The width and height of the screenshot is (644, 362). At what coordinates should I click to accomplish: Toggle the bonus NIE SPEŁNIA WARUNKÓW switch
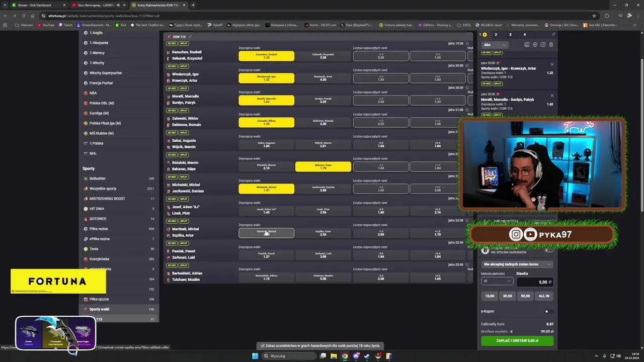(549, 250)
